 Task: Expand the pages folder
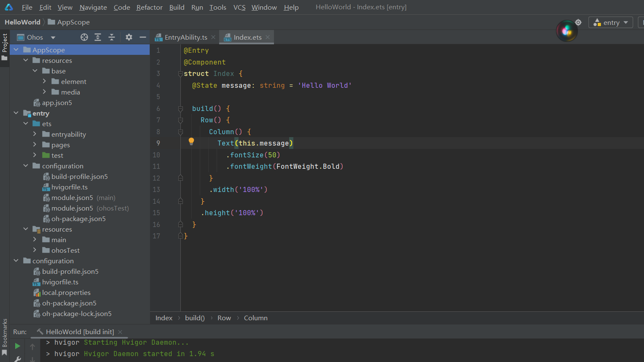coord(35,145)
